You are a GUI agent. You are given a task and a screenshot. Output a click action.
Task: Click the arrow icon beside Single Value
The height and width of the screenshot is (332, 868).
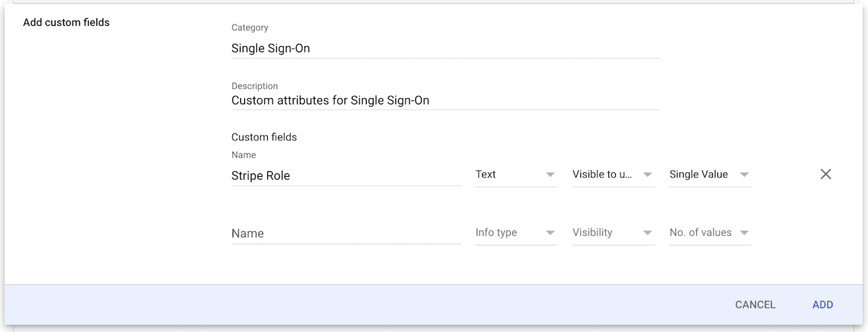[745, 175]
